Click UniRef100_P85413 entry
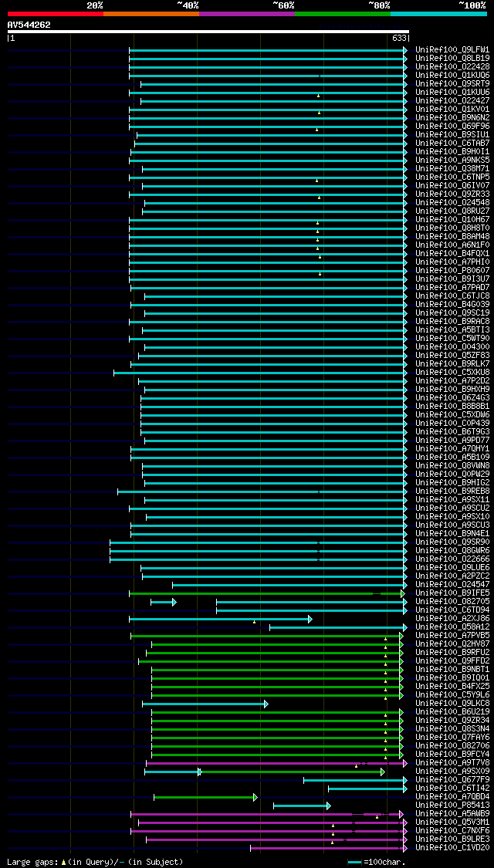This screenshot has width=494, height=868. coord(452,806)
